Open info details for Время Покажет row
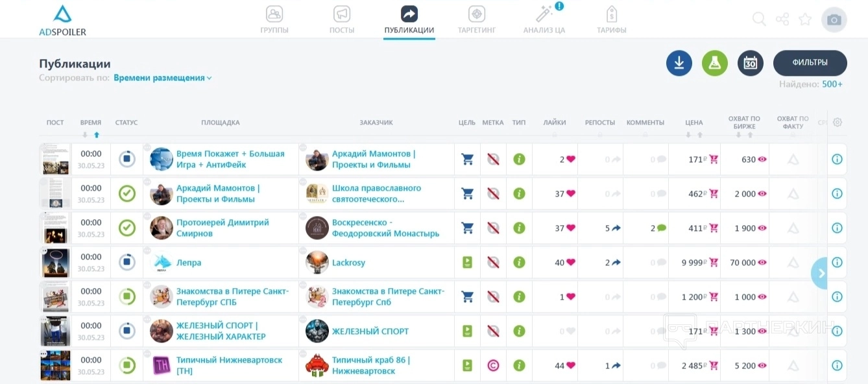 (x=837, y=159)
